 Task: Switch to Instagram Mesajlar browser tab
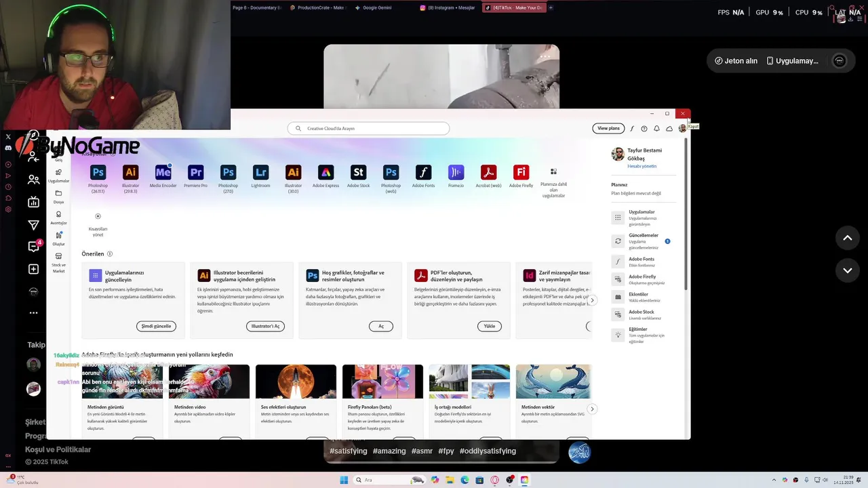click(x=448, y=7)
